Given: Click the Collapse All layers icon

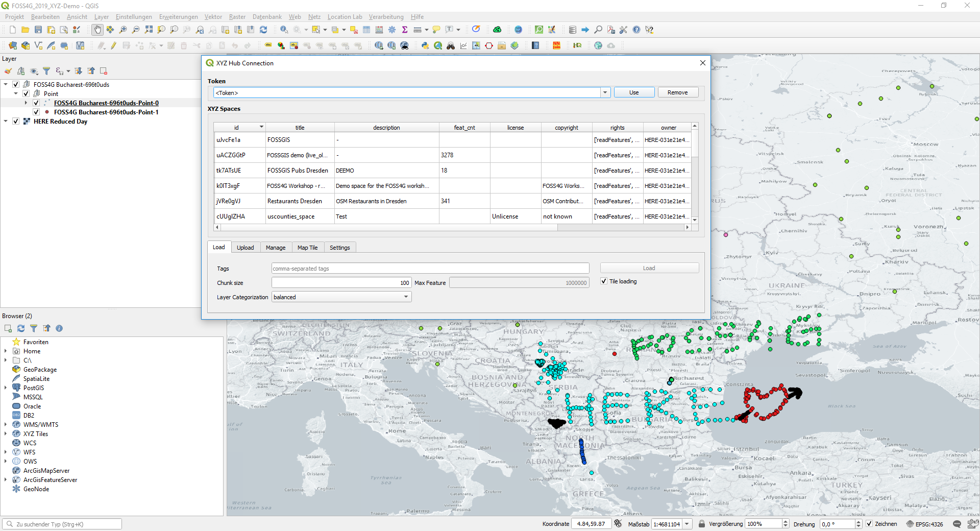Looking at the screenshot, I should (x=91, y=71).
